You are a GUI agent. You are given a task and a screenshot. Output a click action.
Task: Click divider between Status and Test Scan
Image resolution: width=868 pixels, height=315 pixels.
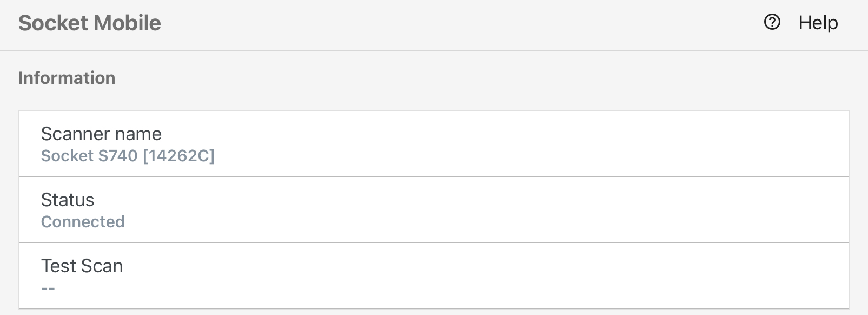434,242
